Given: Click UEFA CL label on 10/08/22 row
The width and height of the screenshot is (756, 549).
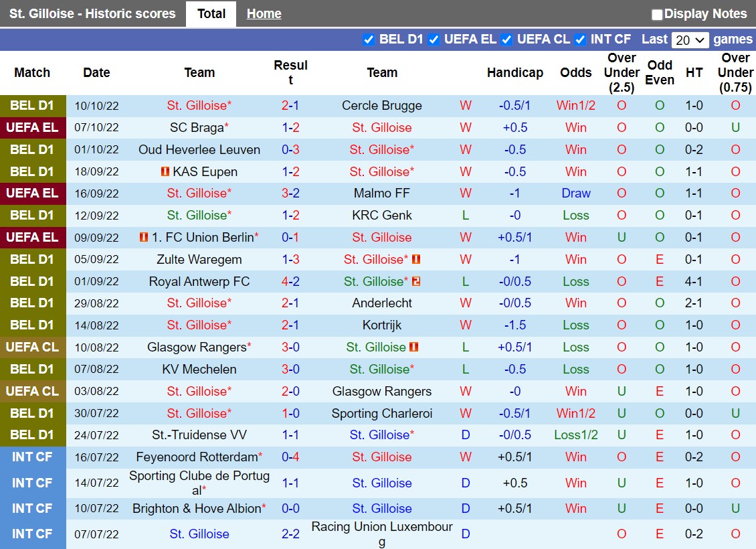Looking at the screenshot, I should click(33, 347).
